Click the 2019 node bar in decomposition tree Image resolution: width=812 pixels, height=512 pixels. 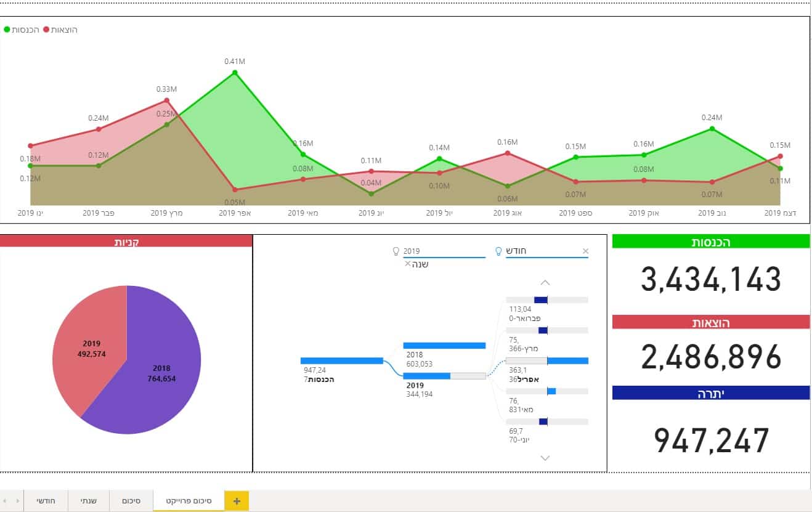445,376
